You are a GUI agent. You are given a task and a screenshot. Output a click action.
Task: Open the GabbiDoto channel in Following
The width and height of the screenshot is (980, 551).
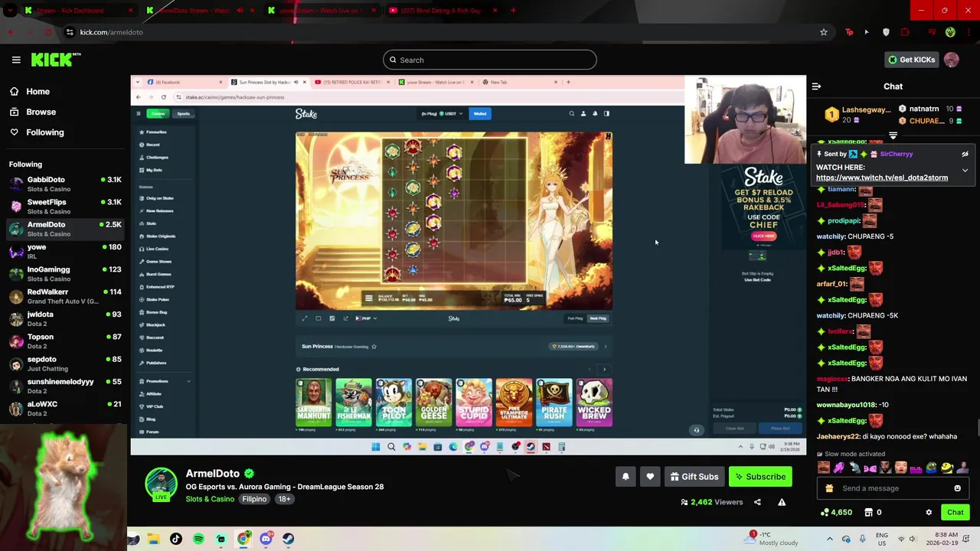tap(65, 184)
